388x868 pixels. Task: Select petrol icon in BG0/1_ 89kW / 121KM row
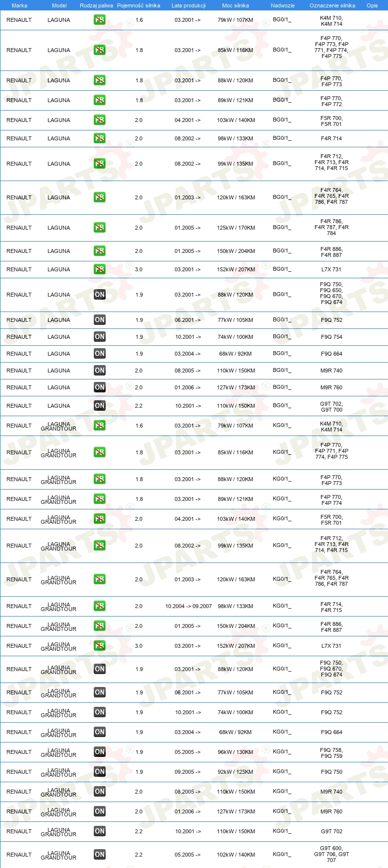(100, 100)
